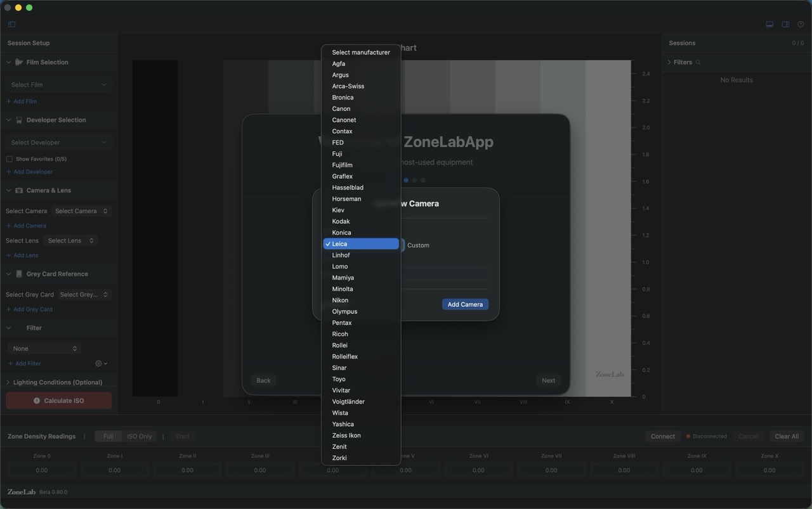Click the Next button in onboarding

(548, 380)
